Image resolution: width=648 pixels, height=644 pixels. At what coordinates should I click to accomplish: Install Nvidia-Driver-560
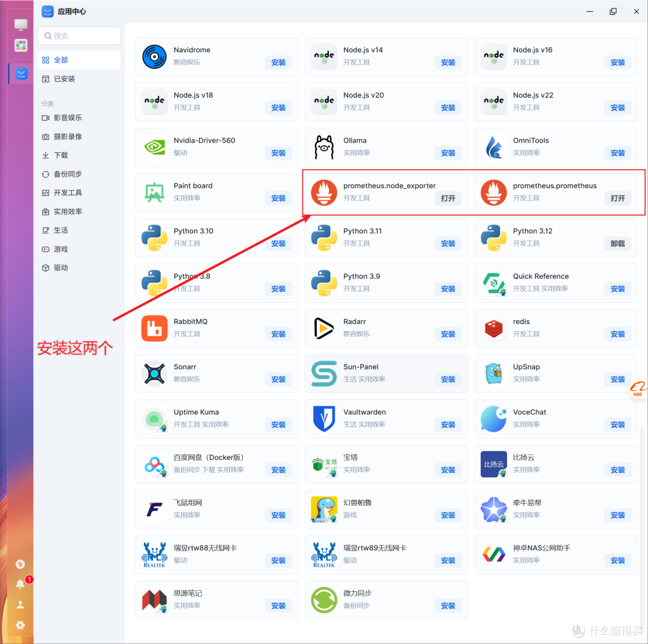tap(278, 153)
